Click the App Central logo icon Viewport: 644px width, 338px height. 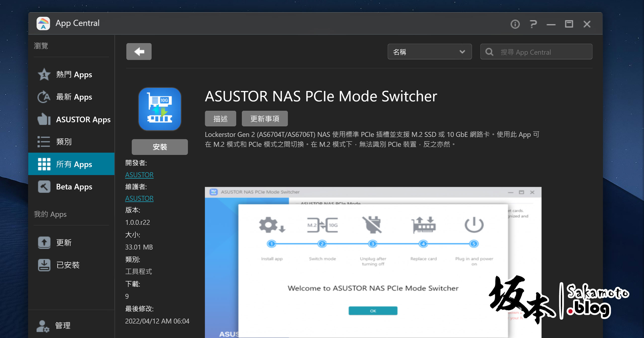click(x=43, y=23)
